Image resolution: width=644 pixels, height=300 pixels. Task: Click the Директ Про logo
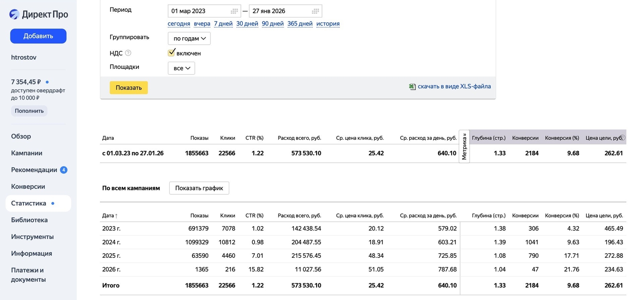tap(38, 14)
